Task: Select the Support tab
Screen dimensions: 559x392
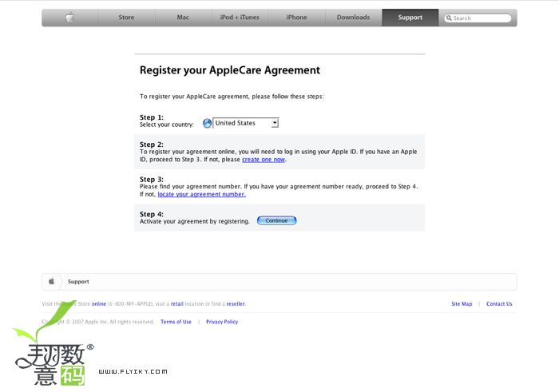Action: (410, 18)
